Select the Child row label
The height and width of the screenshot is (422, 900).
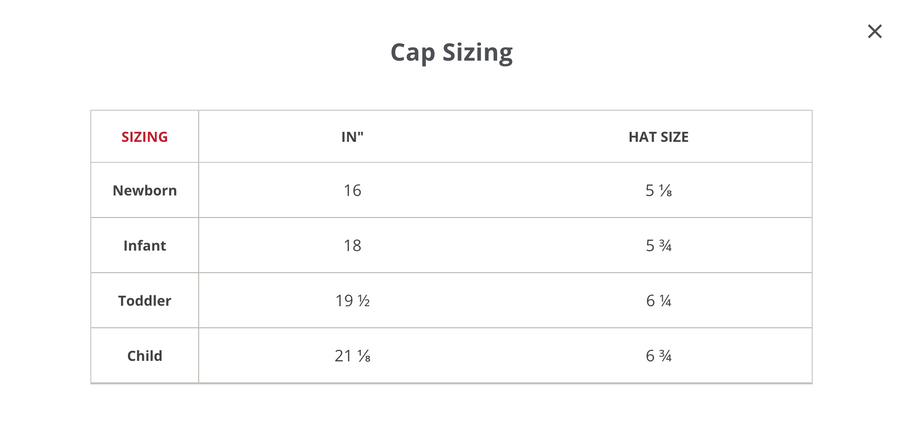click(x=145, y=355)
